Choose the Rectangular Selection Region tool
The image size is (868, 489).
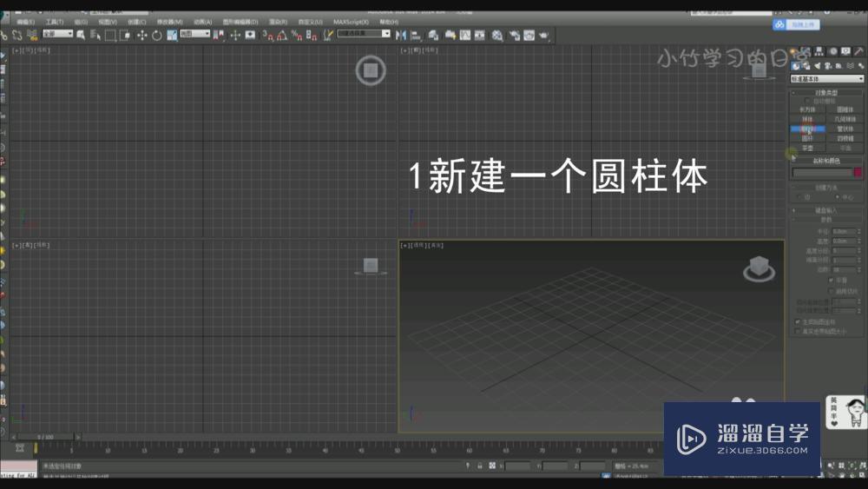pyautogui.click(x=110, y=36)
